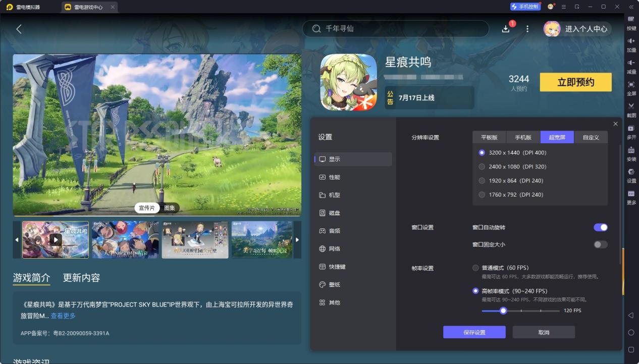Switch to 自定义 resolution tab
Viewport: 639px width, 364px height.
coord(591,137)
